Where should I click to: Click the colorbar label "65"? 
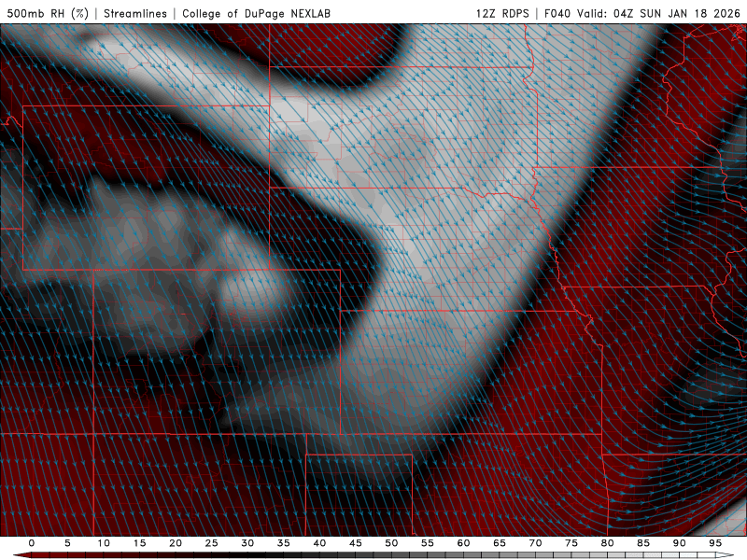[500, 543]
